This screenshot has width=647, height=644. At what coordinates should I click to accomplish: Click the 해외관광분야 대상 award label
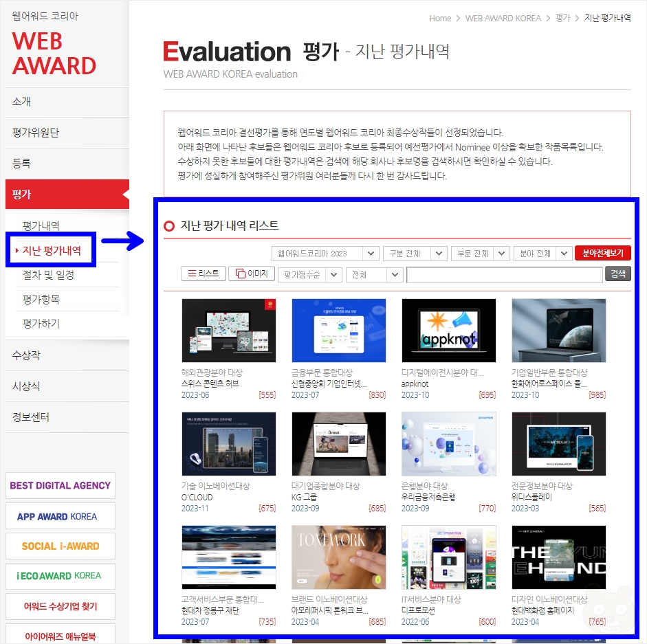pos(212,373)
